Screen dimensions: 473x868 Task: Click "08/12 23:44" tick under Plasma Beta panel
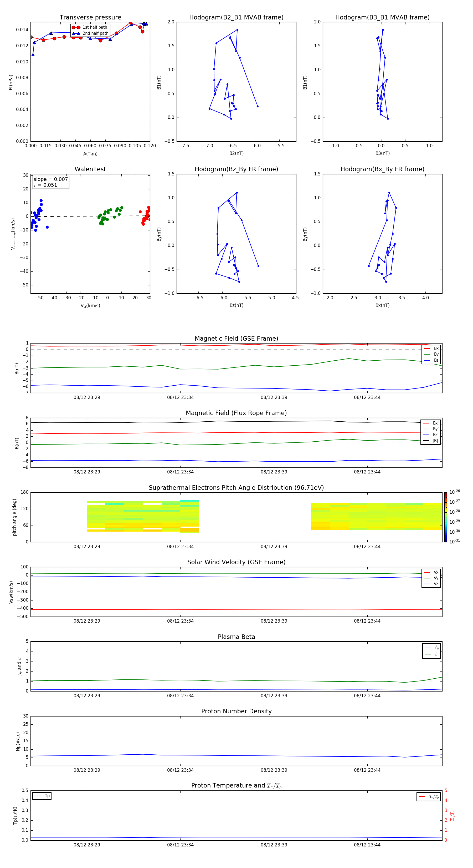click(x=367, y=695)
